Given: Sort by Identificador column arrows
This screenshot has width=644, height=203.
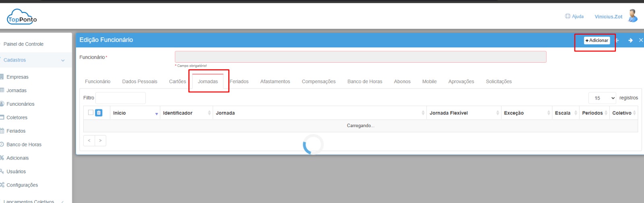Looking at the screenshot, I should [209, 113].
